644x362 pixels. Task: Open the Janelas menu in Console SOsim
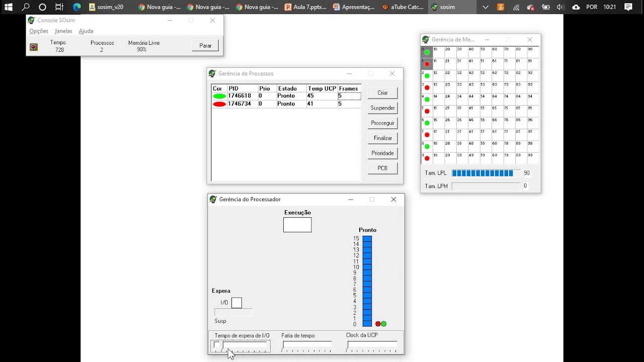click(x=63, y=31)
